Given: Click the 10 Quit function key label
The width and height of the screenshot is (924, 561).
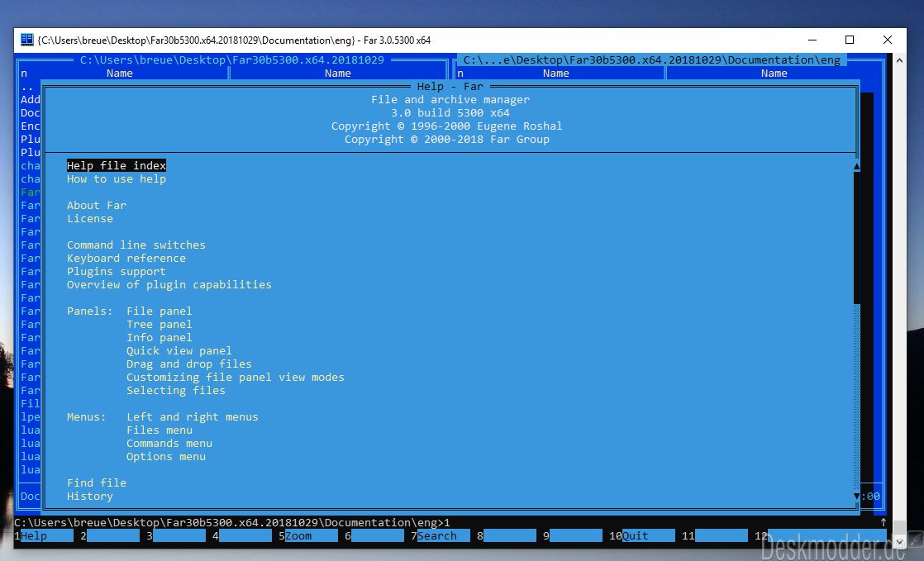Looking at the screenshot, I should pos(641,535).
